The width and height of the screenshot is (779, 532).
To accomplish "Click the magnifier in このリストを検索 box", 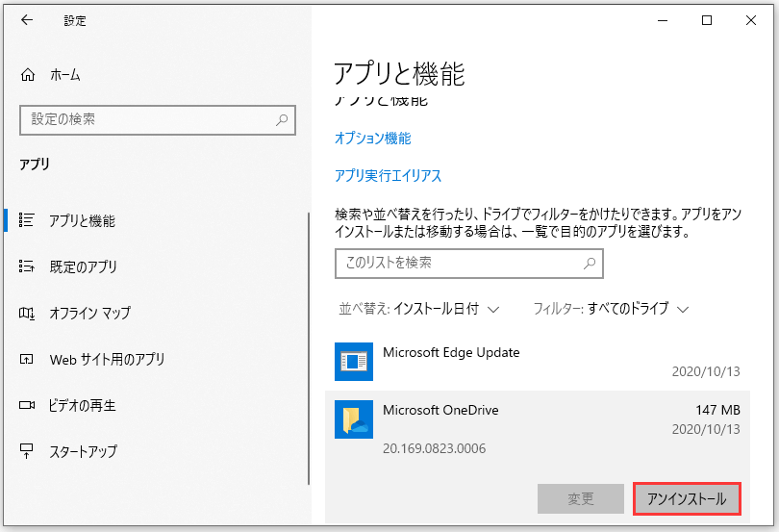I will 590,263.
